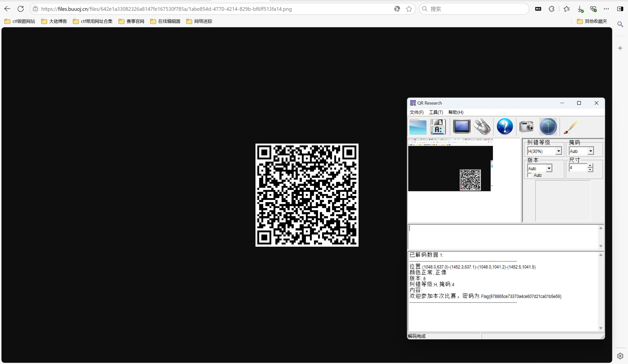Minimize the QR Research window
The width and height of the screenshot is (628, 364).
[562, 103]
